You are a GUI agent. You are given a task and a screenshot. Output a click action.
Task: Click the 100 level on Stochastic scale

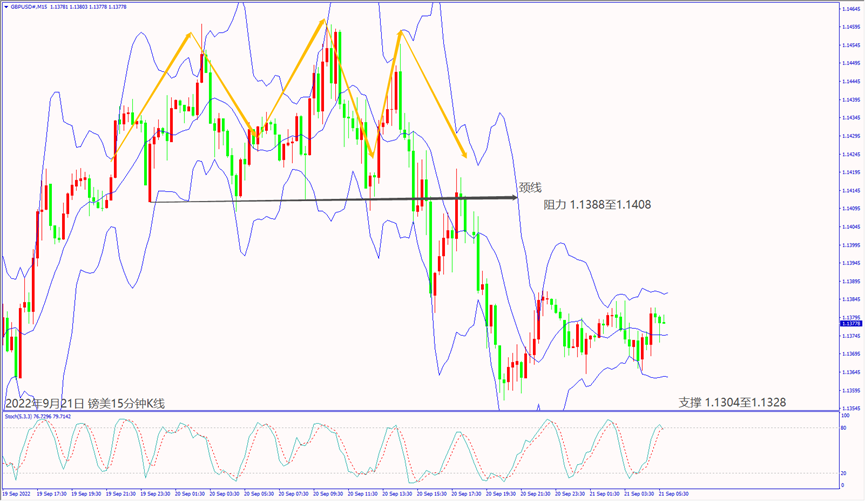845,415
